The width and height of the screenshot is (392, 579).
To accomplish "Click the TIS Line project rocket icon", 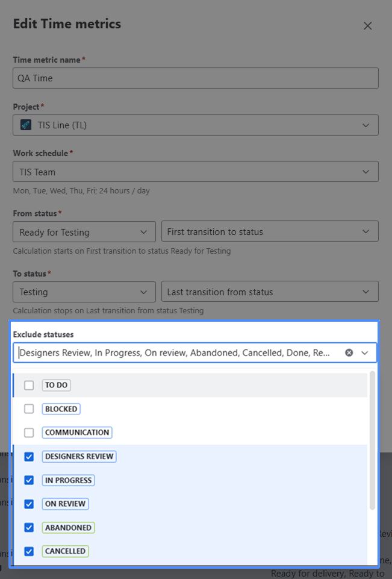I will tap(25, 125).
